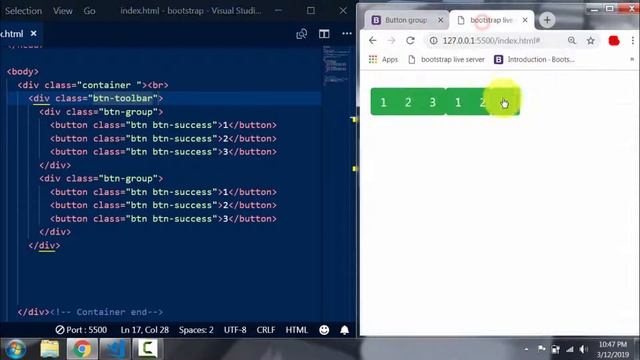
Task: Open network signal tray icon
Action: pos(569,349)
